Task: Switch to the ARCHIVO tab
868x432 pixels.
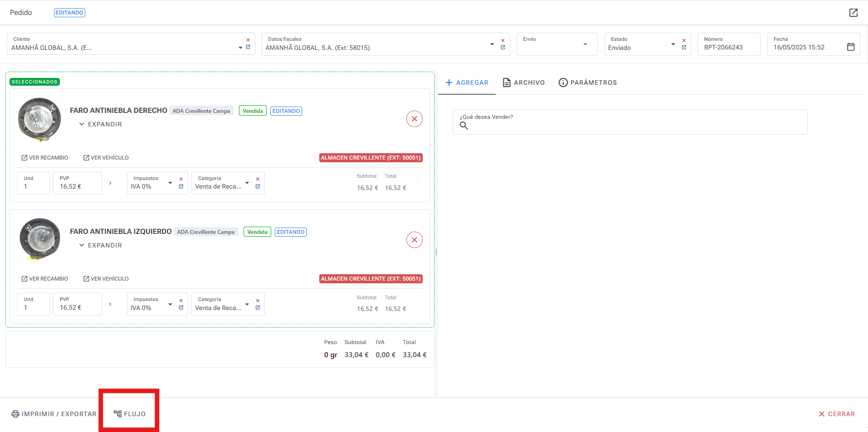Action: 524,83
